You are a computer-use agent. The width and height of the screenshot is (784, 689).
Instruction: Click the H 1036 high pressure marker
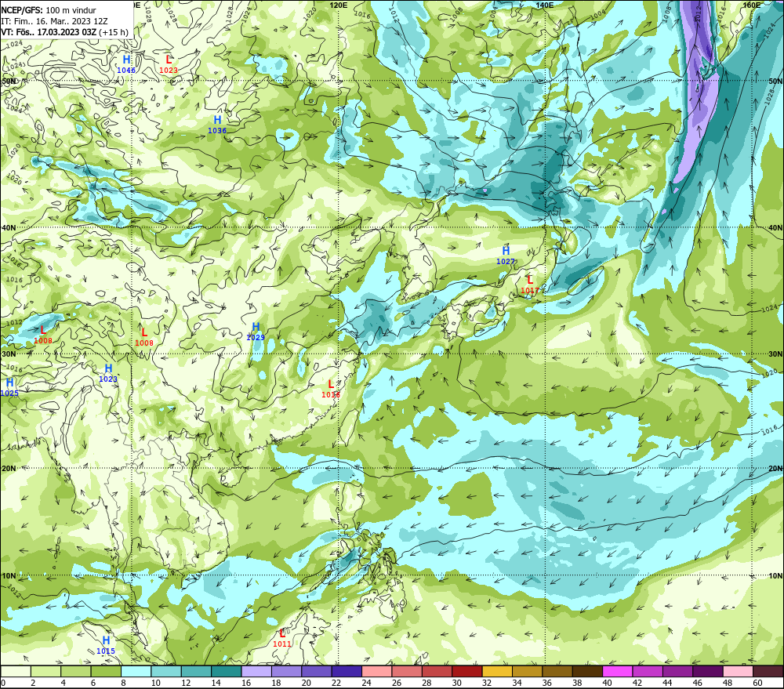tap(217, 125)
